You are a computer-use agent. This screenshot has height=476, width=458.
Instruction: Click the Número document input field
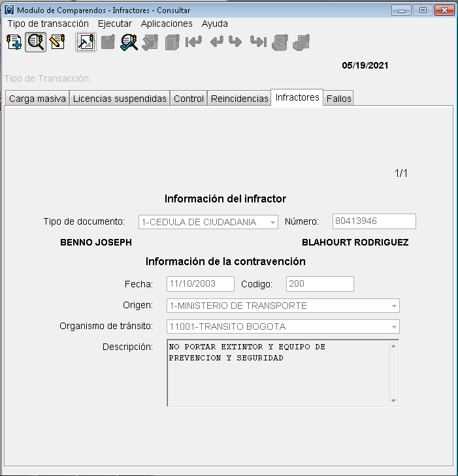point(374,221)
